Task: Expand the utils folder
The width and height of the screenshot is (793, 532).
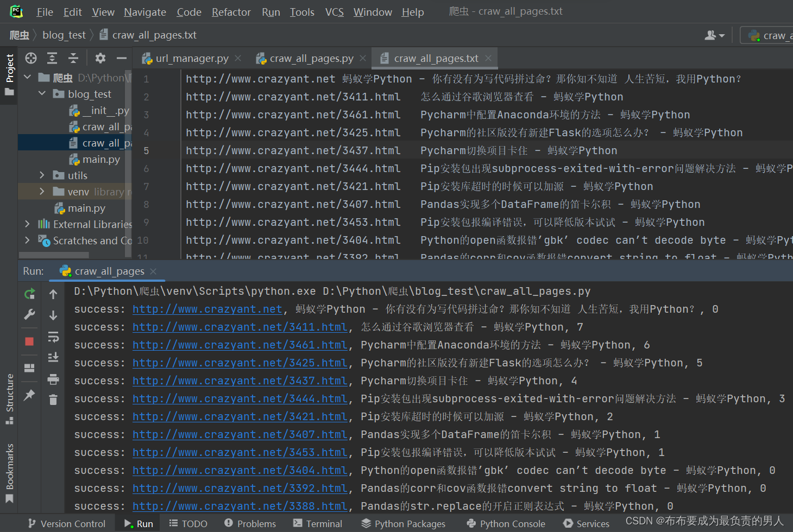Action: (x=42, y=175)
